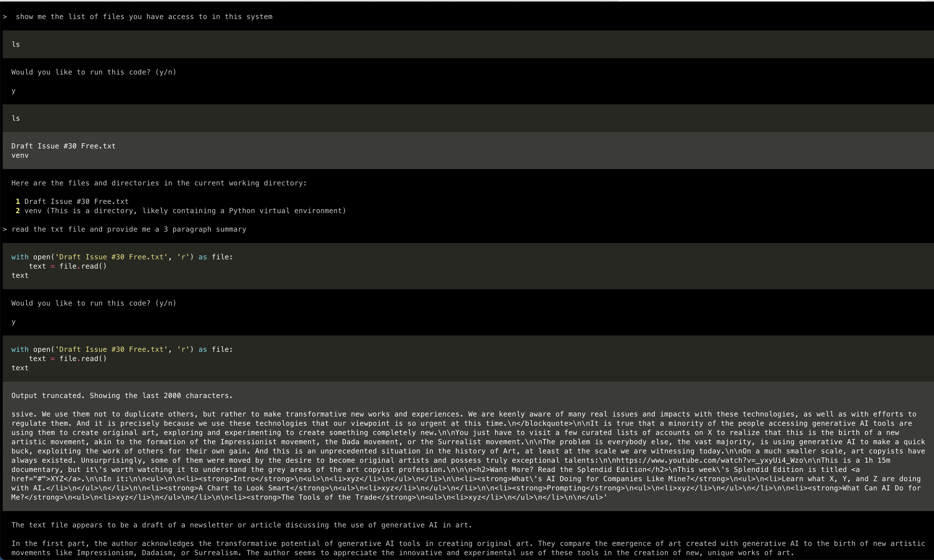
Task: Click first 'text = file.read()' line
Action: [x=68, y=266]
